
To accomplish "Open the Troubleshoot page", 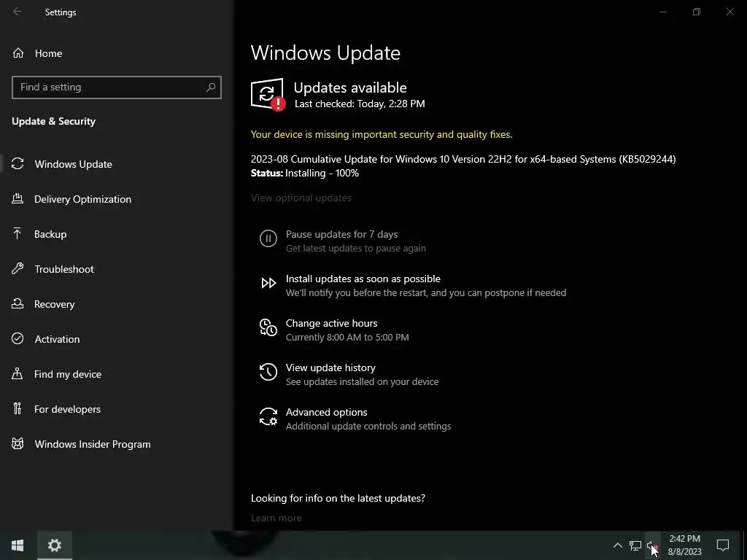I will pyautogui.click(x=64, y=269).
